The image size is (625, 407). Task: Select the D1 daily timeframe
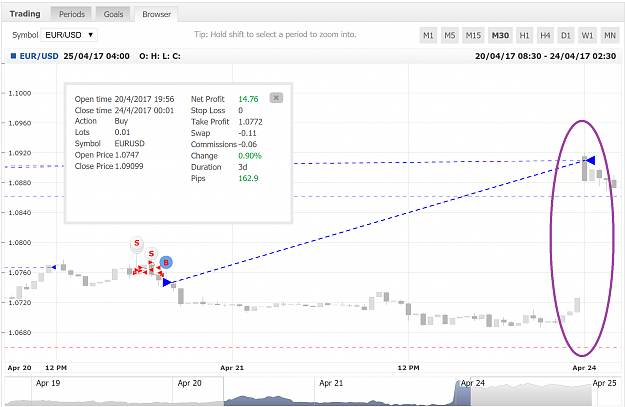(x=566, y=35)
